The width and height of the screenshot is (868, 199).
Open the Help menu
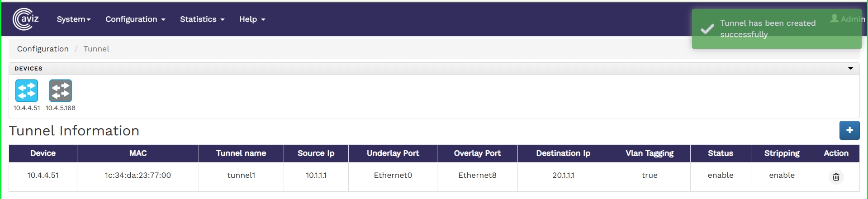(252, 19)
